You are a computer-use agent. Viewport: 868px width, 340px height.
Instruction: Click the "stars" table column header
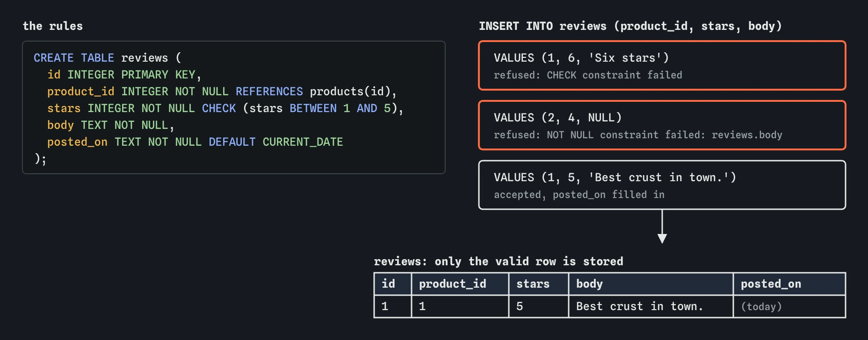(x=539, y=284)
